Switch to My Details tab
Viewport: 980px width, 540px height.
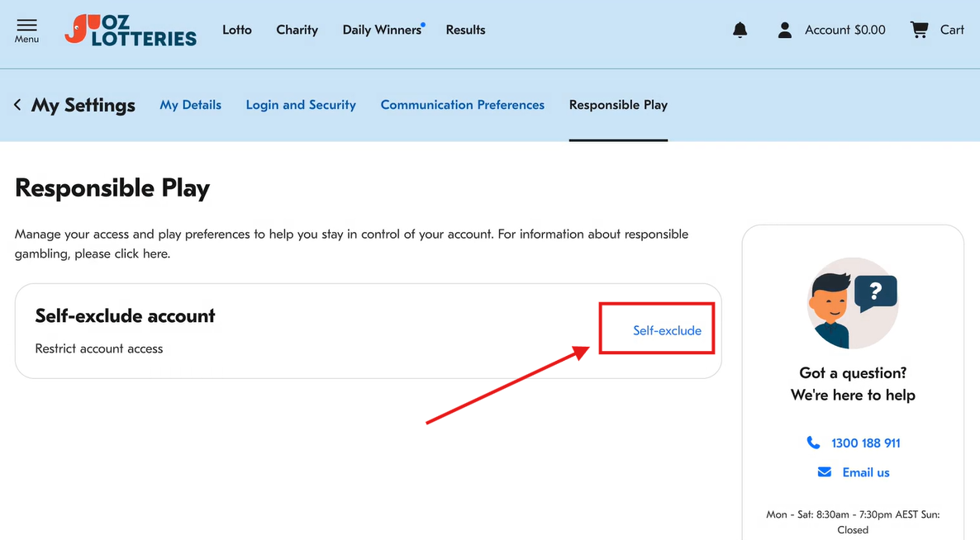191,105
